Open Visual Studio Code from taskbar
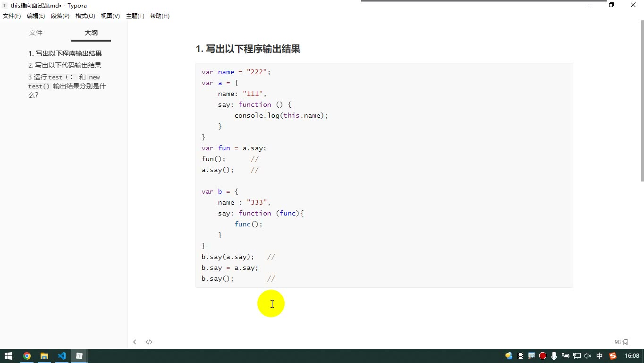The width and height of the screenshot is (644, 363). tap(62, 356)
